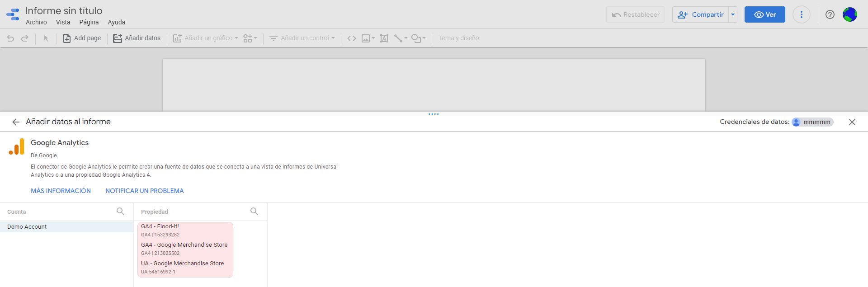
Task: Click the Propiedad column header
Action: click(155, 212)
